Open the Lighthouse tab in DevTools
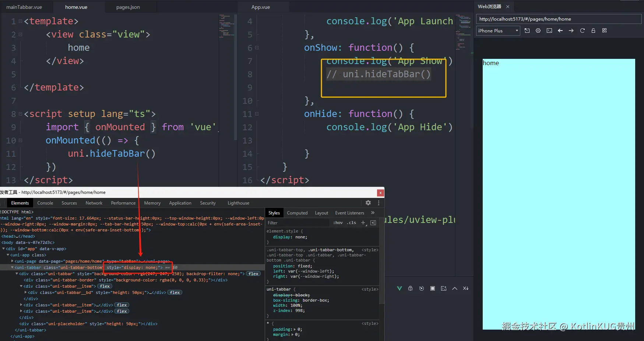This screenshot has height=341, width=644. (239, 203)
